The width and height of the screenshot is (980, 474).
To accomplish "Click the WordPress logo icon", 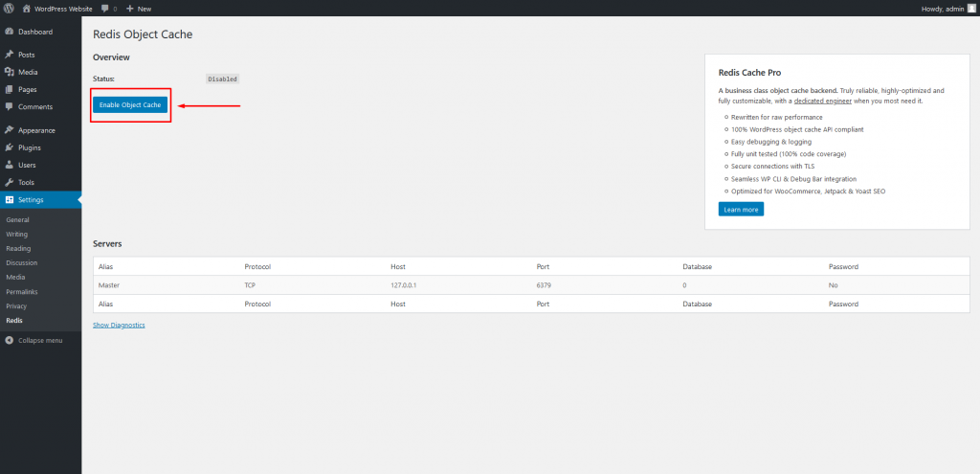I will [9, 9].
